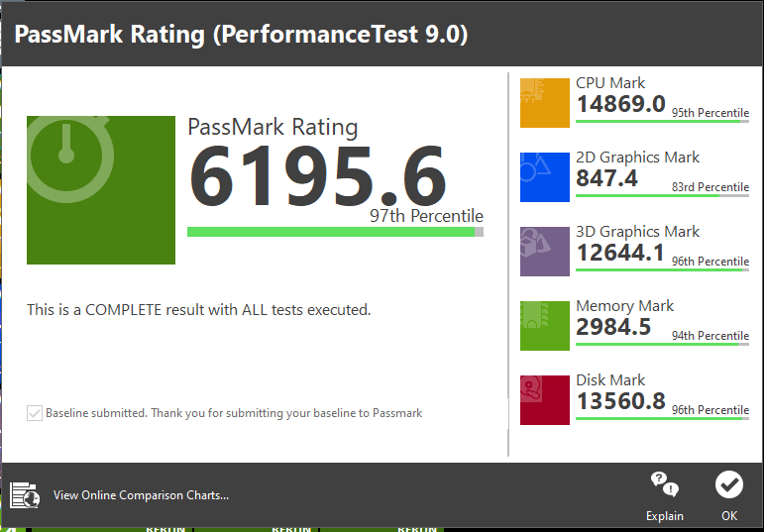Click the 2D Graphics Mark heading
This screenshot has width=764, height=532.
pyautogui.click(x=638, y=158)
